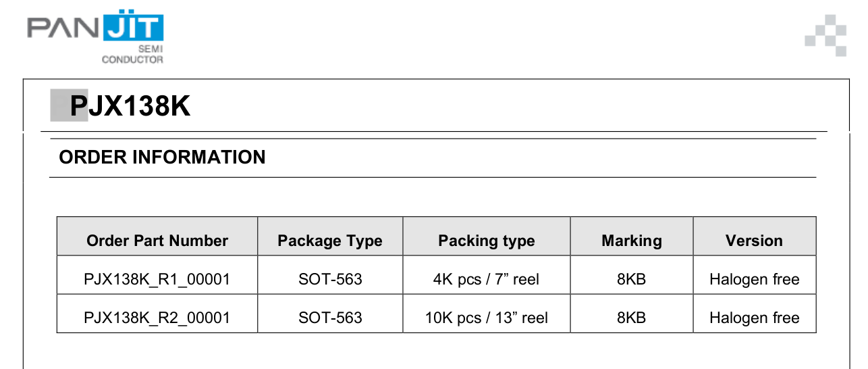Select part number PJX138K_R2_00001

click(157, 318)
